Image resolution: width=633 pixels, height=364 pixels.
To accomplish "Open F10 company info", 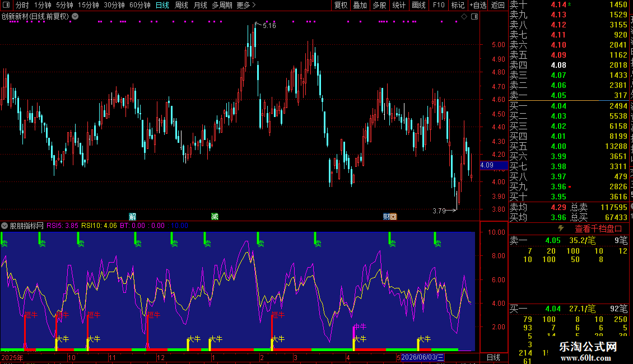I will coord(439,5).
